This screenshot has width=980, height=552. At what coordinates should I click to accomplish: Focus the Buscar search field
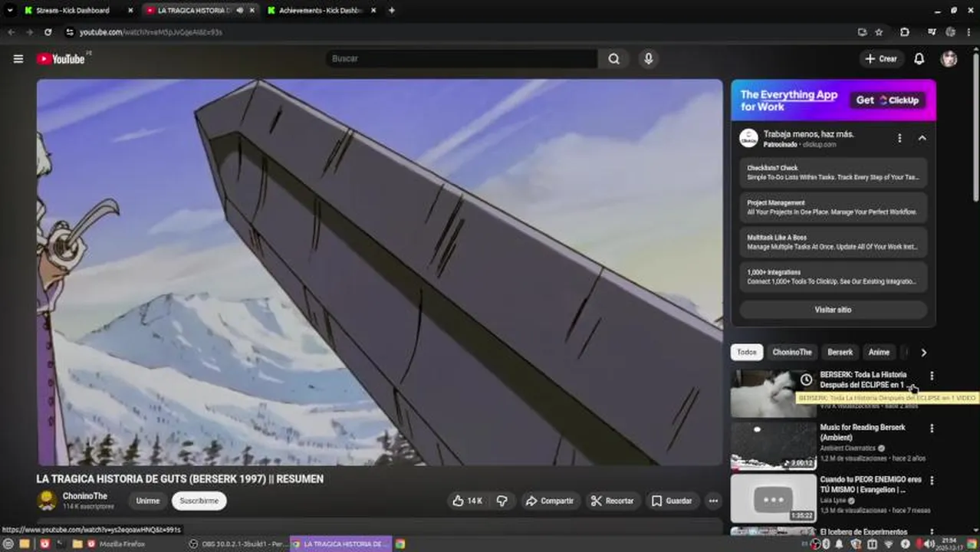coord(462,59)
